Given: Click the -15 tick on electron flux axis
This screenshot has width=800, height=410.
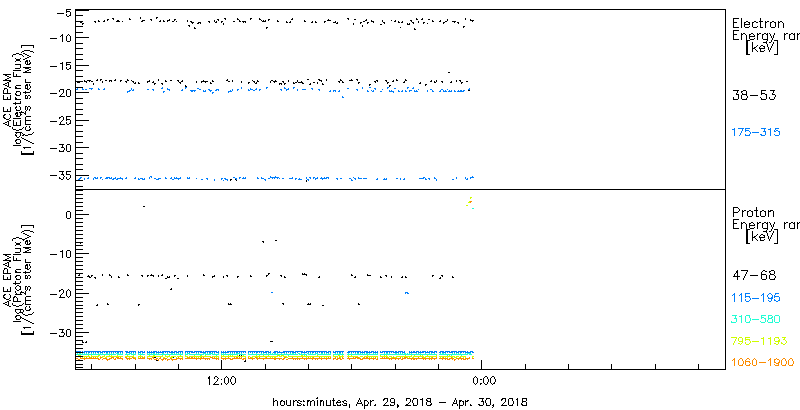Looking at the screenshot, I should [61, 66].
